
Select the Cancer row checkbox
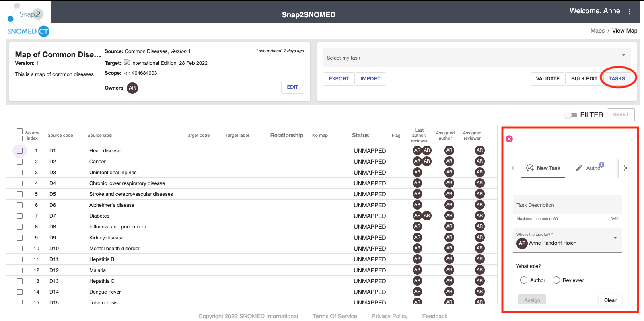tap(20, 162)
